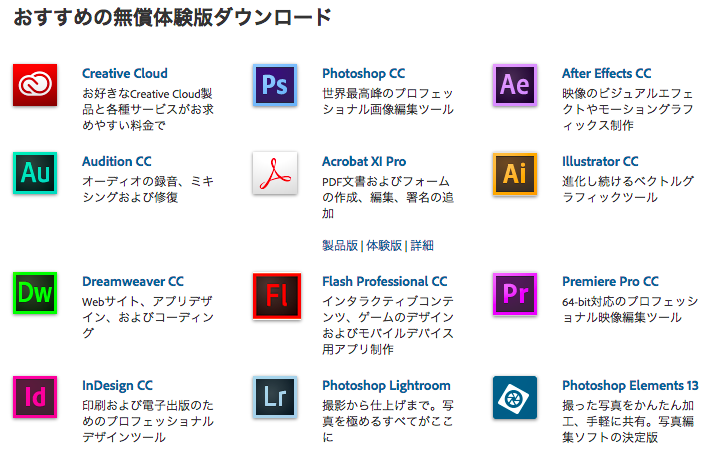Screen dimensions: 706x456
Task: Open the InDesign CC link
Action: (x=117, y=385)
